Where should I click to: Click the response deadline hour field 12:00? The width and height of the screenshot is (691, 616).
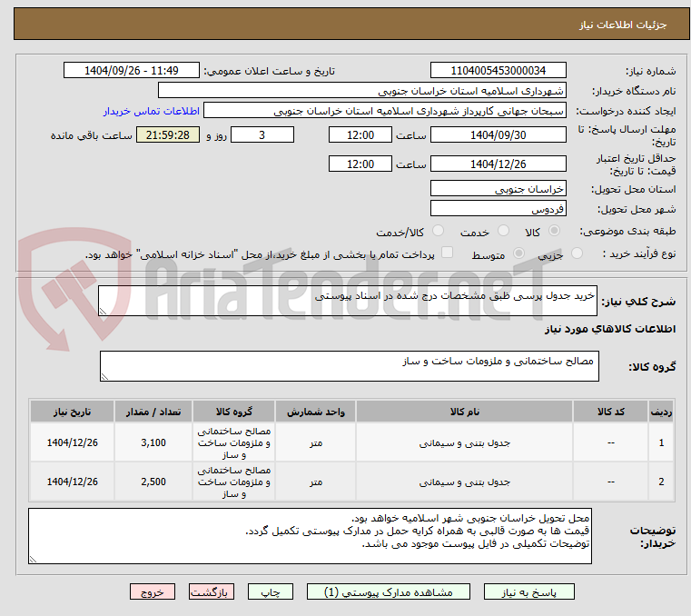click(x=360, y=135)
